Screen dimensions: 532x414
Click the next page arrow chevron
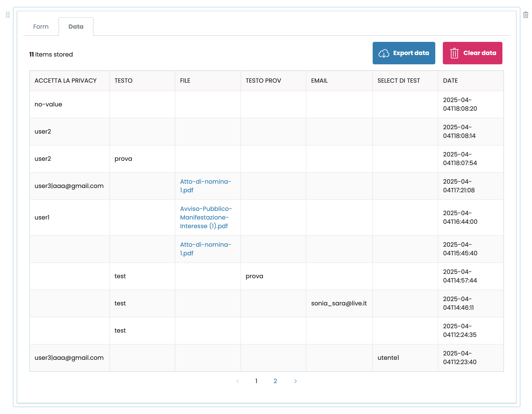(x=296, y=381)
